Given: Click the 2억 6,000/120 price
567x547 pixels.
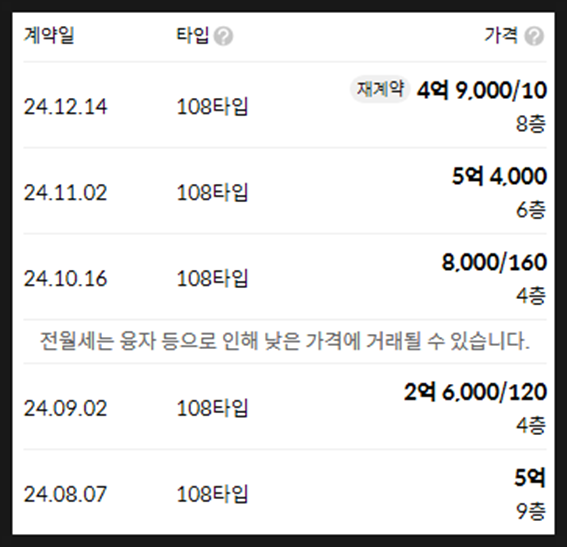Looking at the screenshot, I should 475,392.
